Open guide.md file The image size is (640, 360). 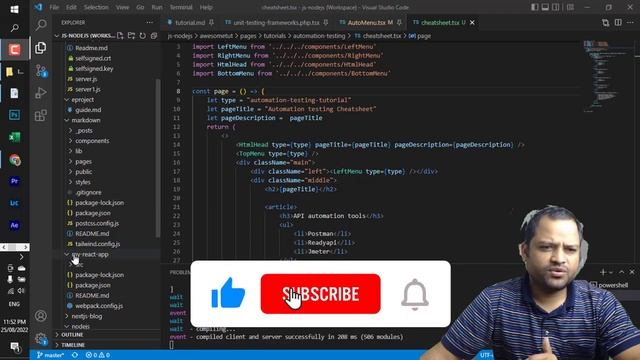88,110
